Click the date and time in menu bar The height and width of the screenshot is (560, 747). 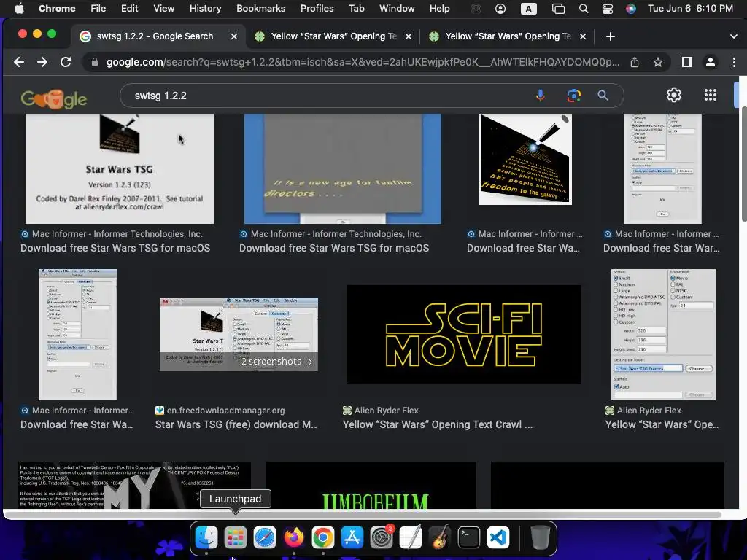pos(690,9)
